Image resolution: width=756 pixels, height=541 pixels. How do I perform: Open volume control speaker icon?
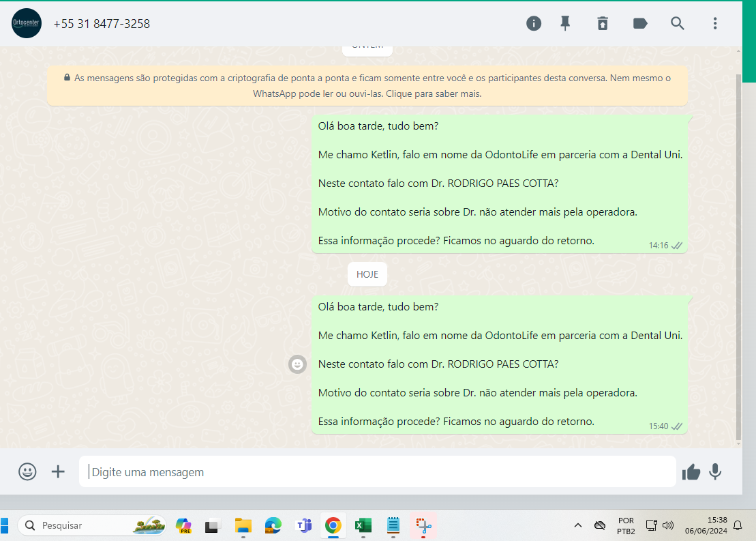[x=668, y=525]
